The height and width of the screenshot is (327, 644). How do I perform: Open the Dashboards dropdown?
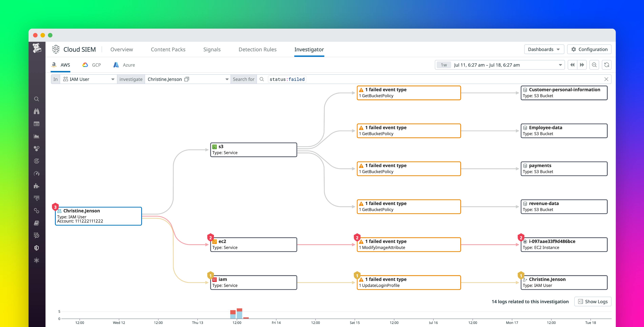tap(544, 49)
